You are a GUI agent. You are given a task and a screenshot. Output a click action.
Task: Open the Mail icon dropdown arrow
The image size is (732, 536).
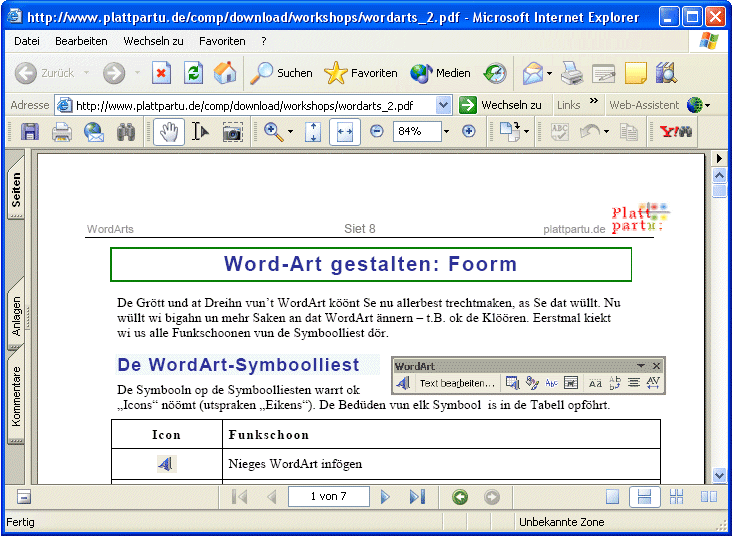(x=549, y=73)
